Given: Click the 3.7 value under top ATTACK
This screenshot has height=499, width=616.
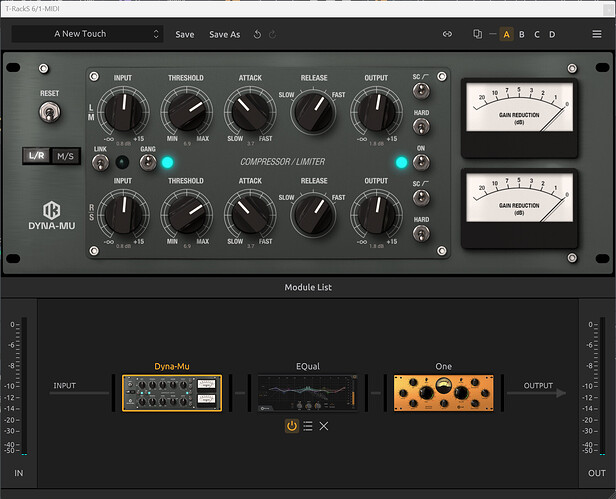Looking at the screenshot, I should 250,144.
